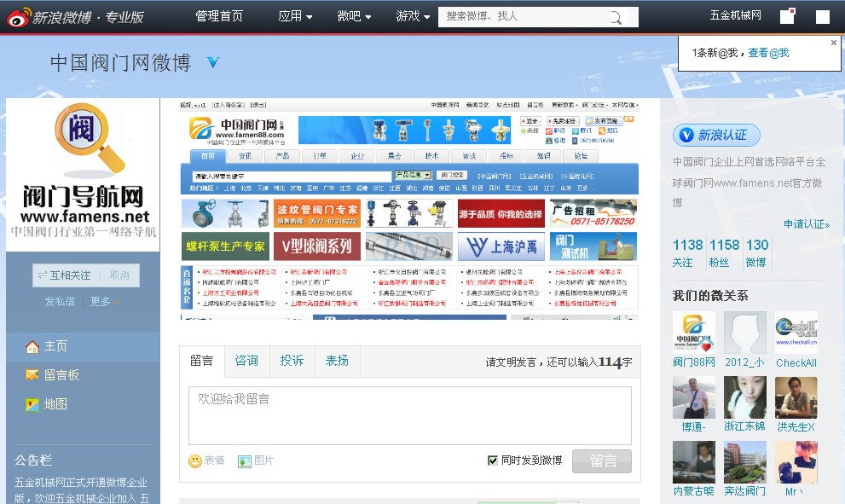Open the 阀门88网 avatar
This screenshot has width=845, height=504.
tap(693, 332)
